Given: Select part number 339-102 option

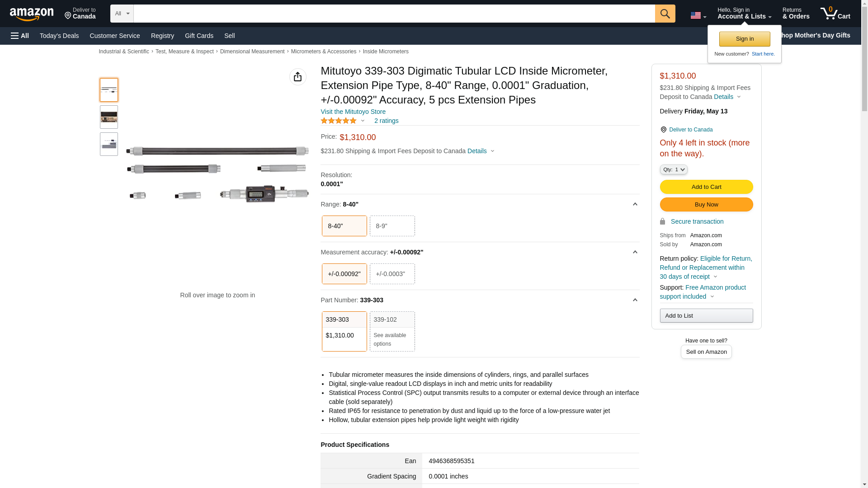Looking at the screenshot, I should coord(392,331).
